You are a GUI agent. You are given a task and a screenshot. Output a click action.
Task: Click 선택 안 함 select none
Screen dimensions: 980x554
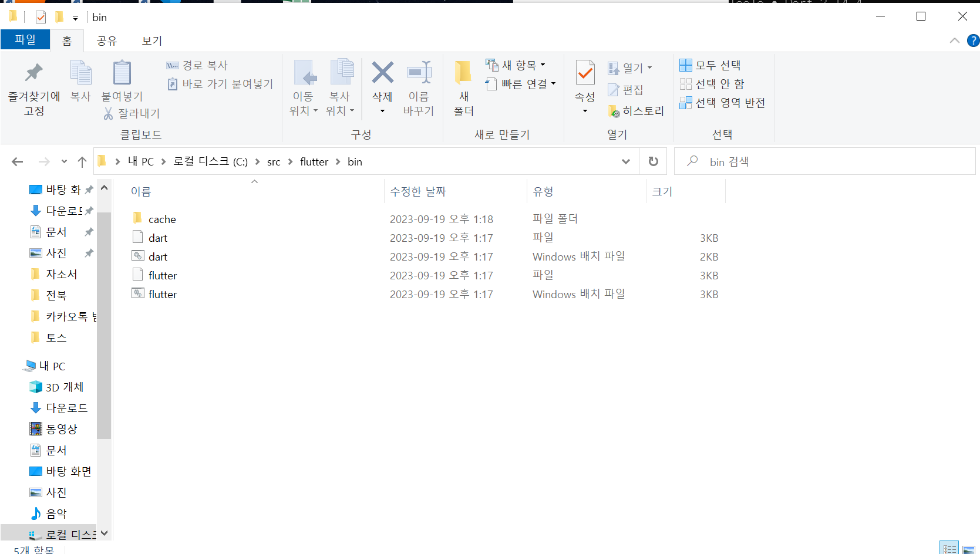(712, 84)
